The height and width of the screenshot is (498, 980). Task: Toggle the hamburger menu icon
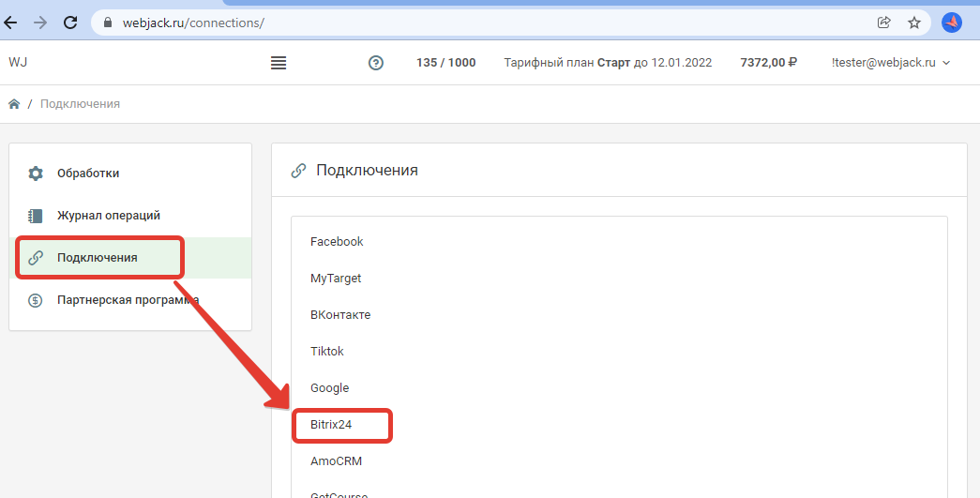279,63
